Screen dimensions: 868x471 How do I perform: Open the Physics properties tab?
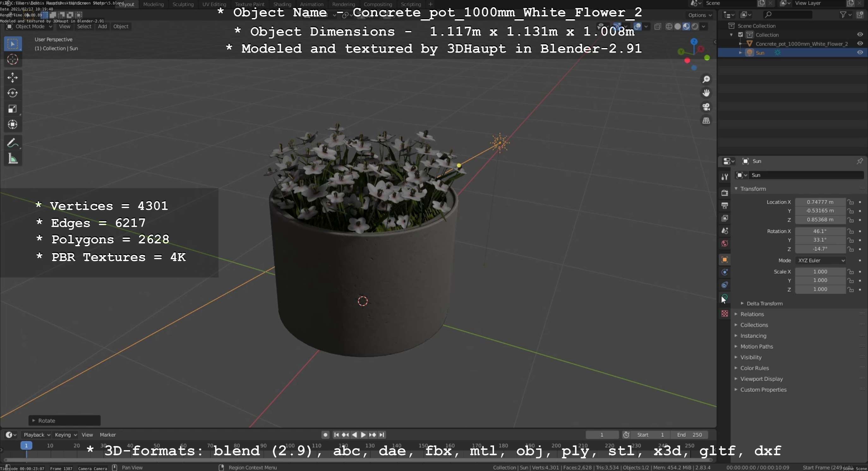click(x=725, y=272)
